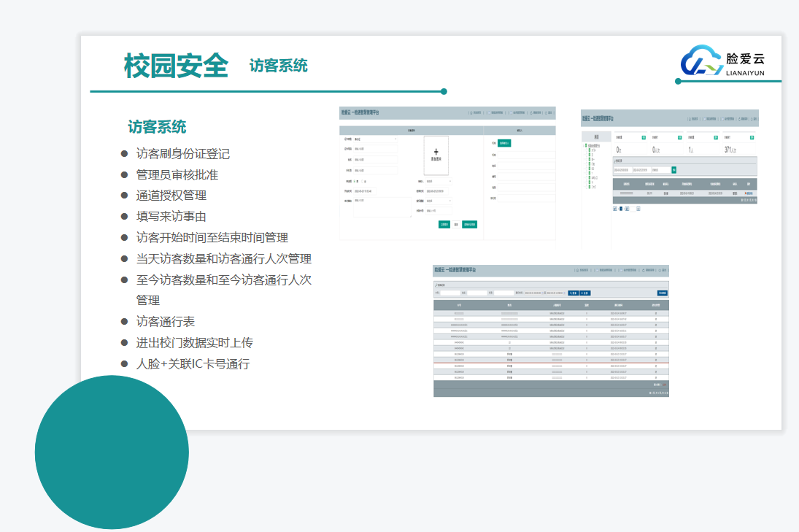Click the 访客系统 subtitle beside the title
799x532 pixels.
(278, 66)
